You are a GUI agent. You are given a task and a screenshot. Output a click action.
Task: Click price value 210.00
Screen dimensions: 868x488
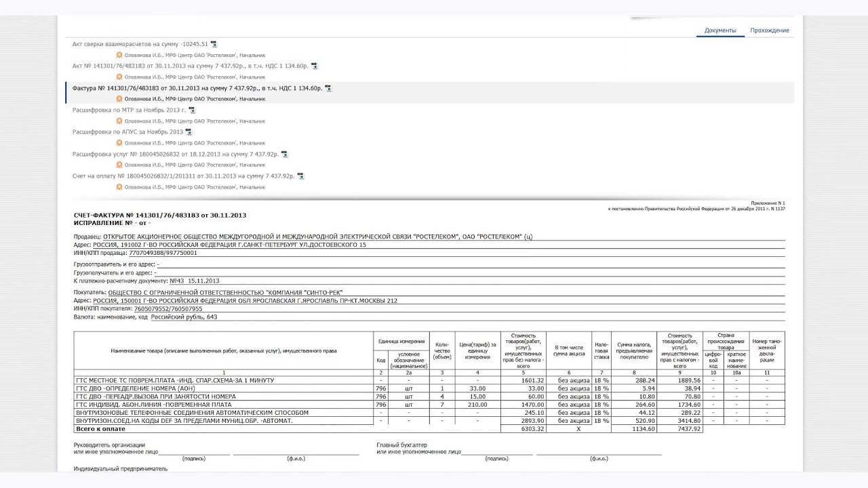(477, 405)
